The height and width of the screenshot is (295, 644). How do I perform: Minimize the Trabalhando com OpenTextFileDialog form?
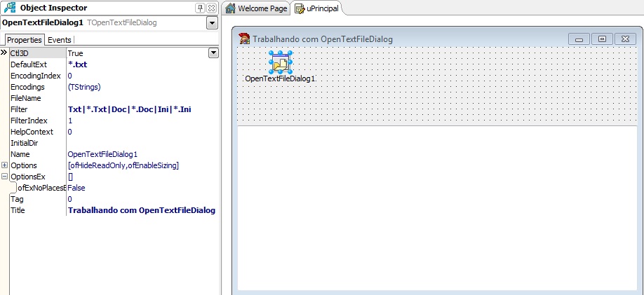pos(579,39)
